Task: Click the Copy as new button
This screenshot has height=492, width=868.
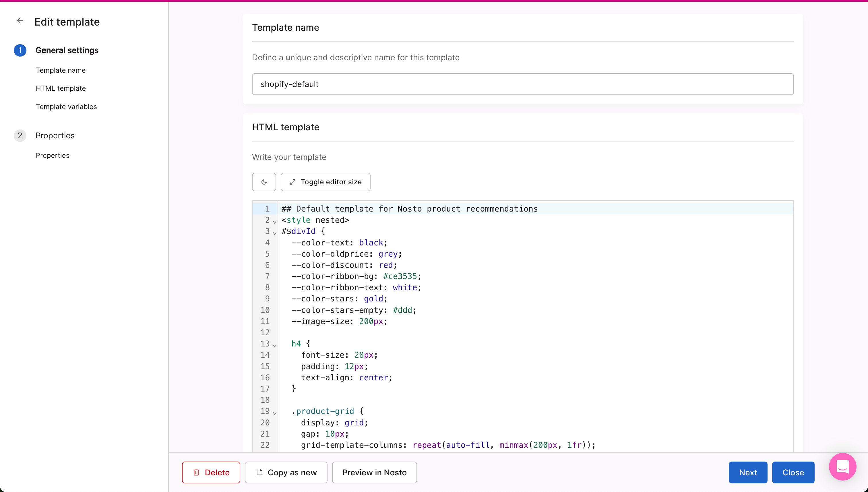Action: (286, 472)
